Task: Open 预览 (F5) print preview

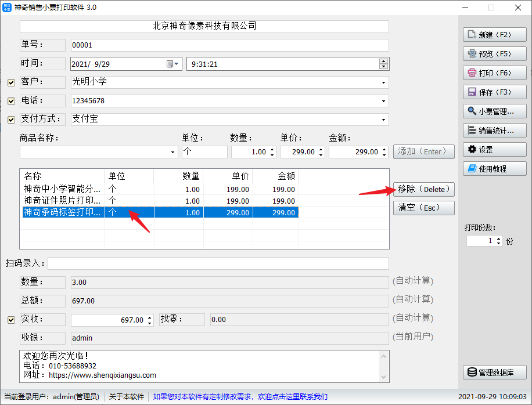Action: [x=494, y=54]
